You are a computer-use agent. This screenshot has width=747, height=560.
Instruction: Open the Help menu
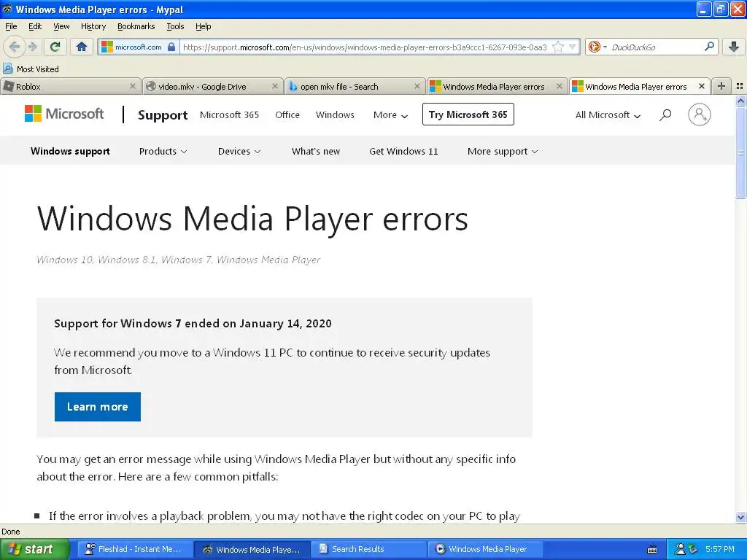click(203, 26)
